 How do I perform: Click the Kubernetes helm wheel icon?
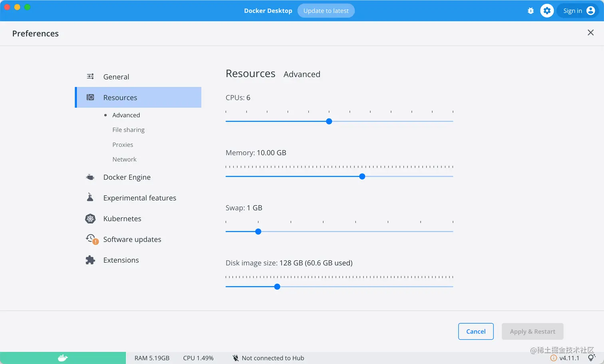click(90, 219)
